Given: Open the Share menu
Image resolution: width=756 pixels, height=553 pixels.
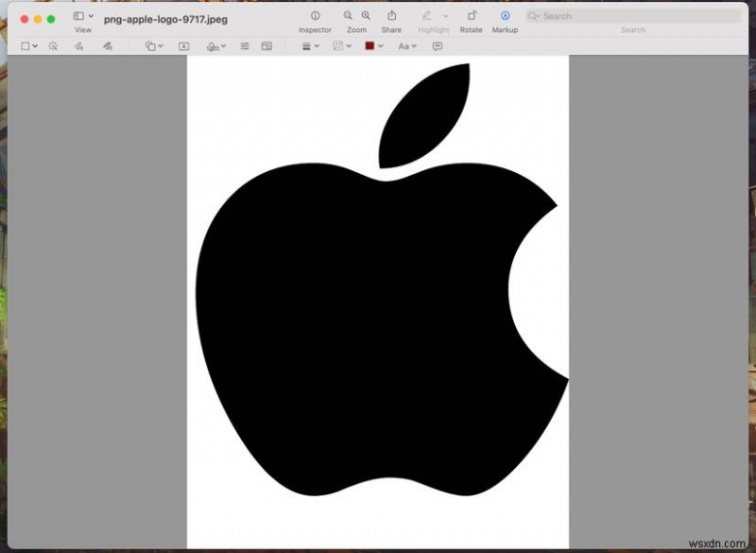Looking at the screenshot, I should pos(391,16).
